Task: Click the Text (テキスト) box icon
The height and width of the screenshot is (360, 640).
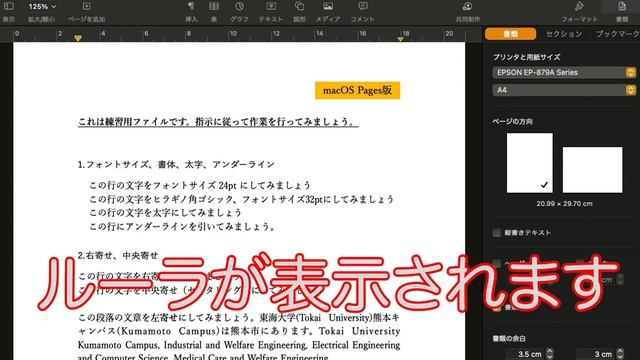Action: pyautogui.click(x=271, y=6)
